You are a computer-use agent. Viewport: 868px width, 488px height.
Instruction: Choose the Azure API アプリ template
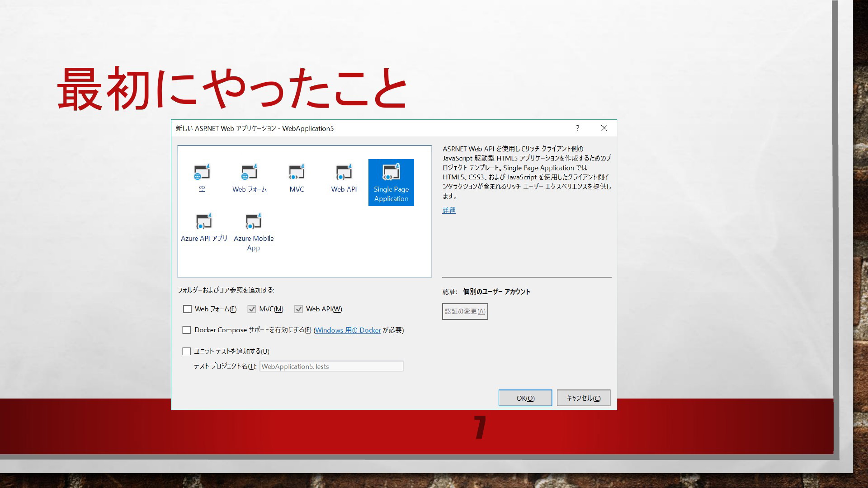(204, 228)
